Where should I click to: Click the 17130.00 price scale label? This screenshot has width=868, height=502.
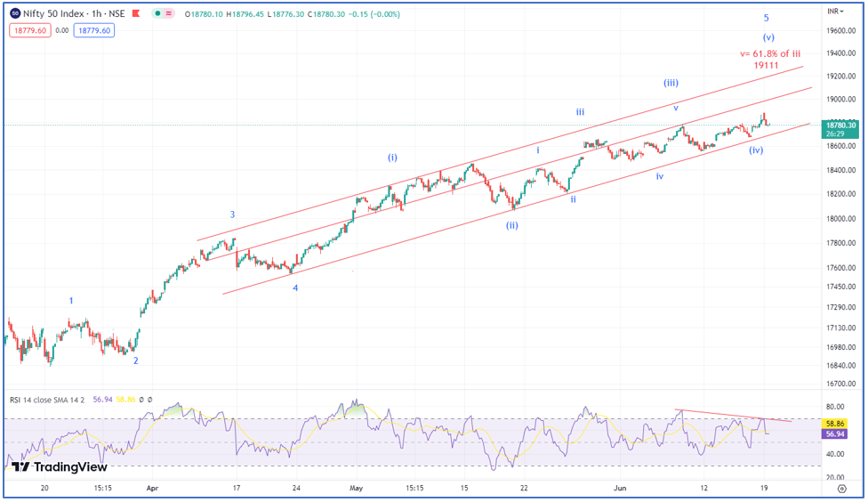[x=840, y=328]
